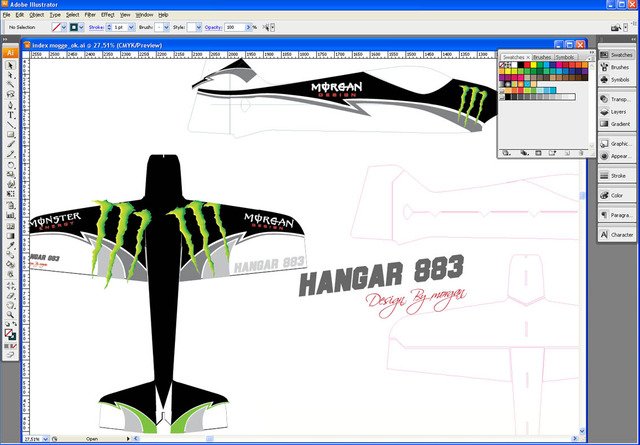The height and width of the screenshot is (445, 640).
Task: Pick the red swatch in the first row
Action: point(527,65)
